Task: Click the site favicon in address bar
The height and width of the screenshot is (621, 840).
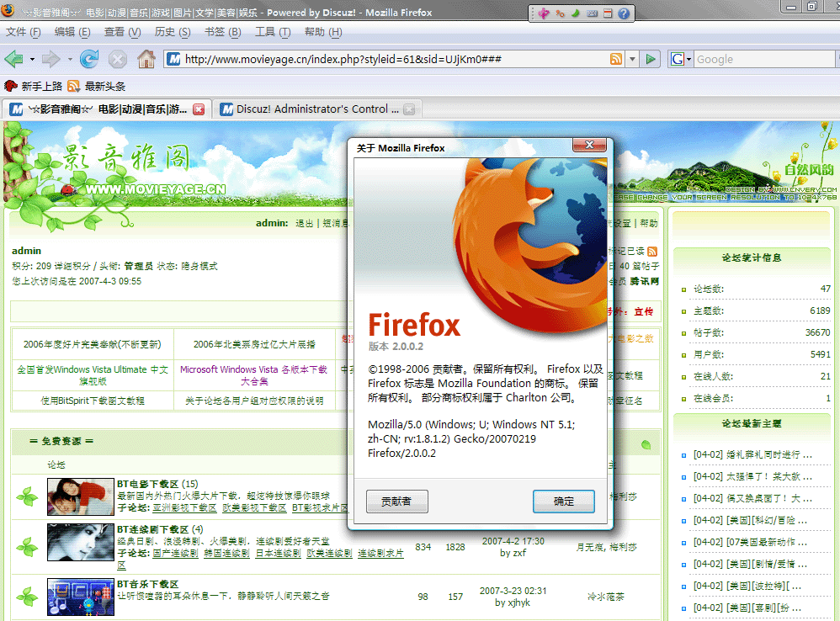Action: coord(173,59)
